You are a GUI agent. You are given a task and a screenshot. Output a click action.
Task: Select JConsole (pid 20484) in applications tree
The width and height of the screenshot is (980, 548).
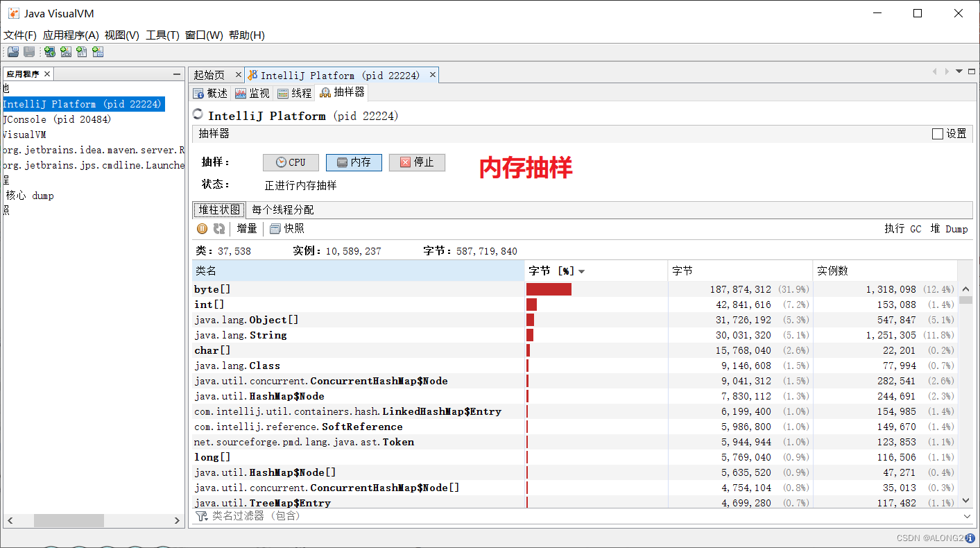(x=57, y=119)
